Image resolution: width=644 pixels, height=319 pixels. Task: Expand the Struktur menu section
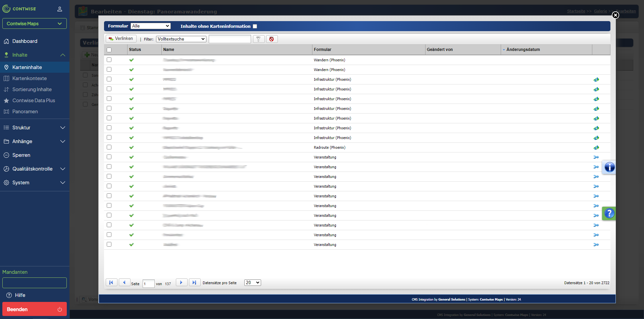63,128
